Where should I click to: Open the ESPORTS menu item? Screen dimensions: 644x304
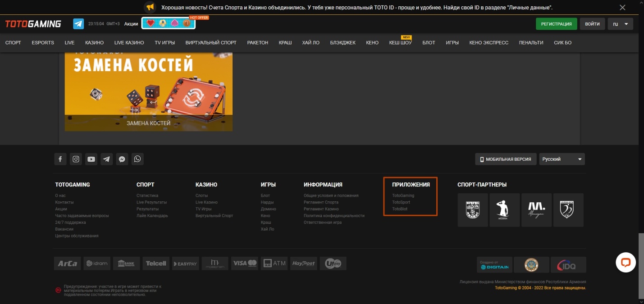pyautogui.click(x=43, y=43)
